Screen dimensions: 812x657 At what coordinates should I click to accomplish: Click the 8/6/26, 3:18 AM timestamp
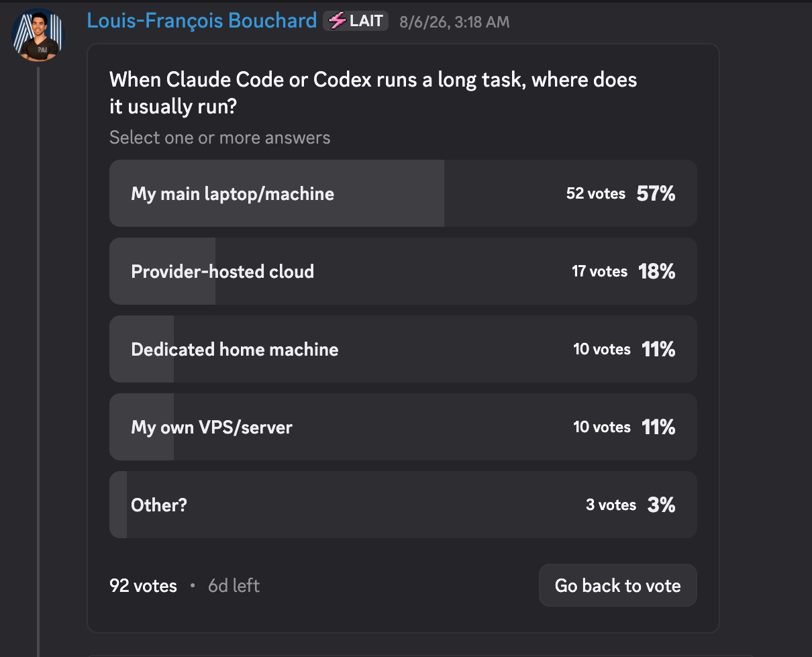[454, 22]
